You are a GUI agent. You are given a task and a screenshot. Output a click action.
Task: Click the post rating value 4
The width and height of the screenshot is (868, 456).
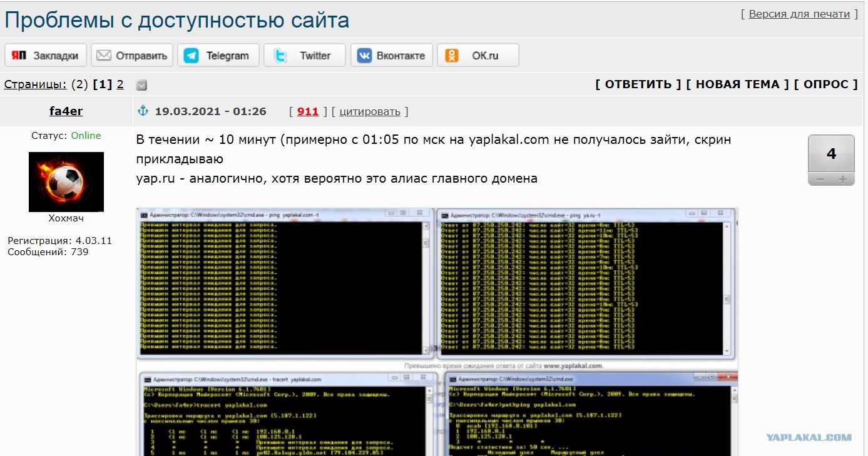pos(832,154)
